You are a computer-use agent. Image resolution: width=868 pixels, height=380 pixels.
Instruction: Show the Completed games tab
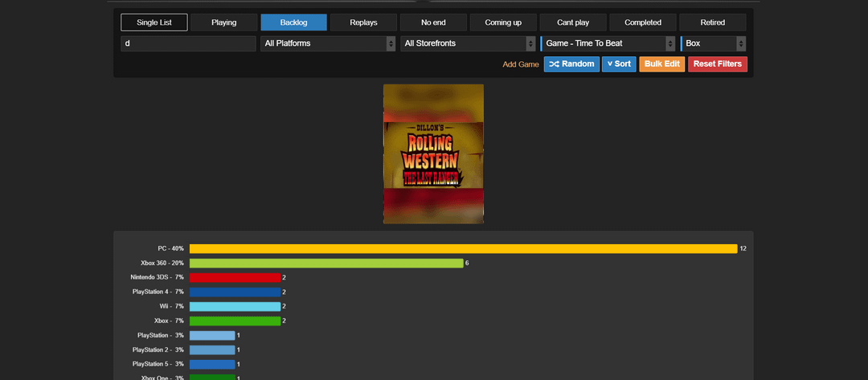(643, 22)
